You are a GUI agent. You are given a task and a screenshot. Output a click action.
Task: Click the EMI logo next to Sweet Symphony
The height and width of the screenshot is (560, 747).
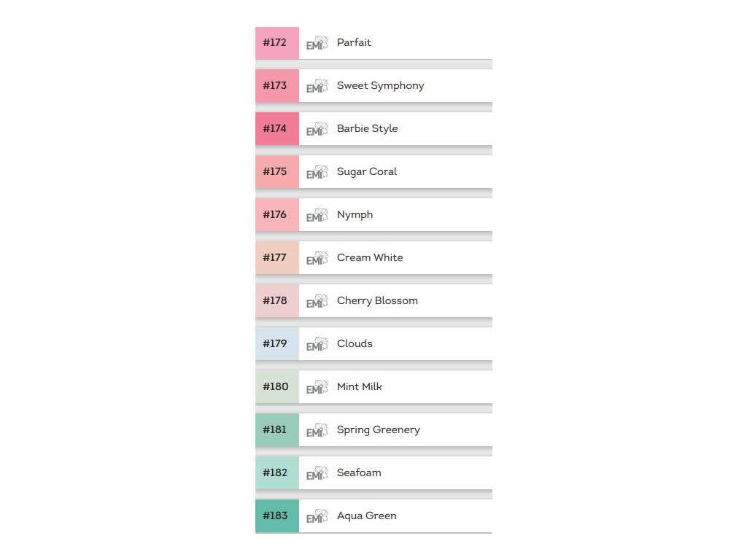[317, 86]
